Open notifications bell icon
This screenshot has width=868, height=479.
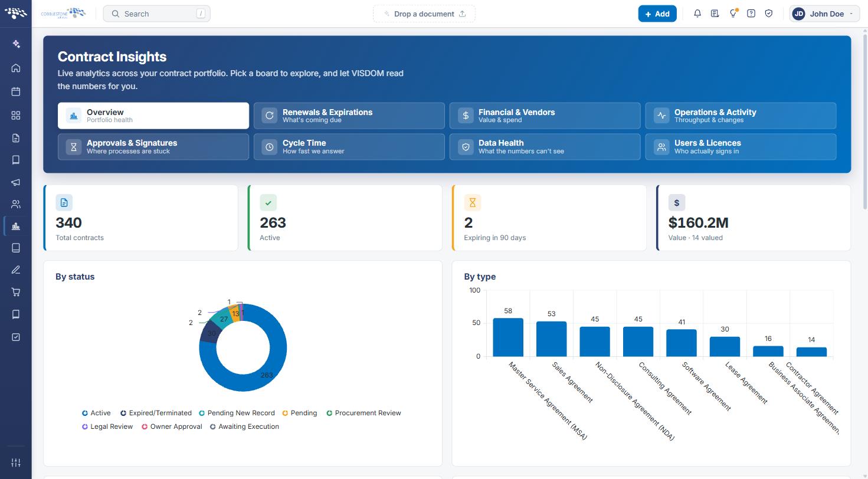pyautogui.click(x=697, y=14)
